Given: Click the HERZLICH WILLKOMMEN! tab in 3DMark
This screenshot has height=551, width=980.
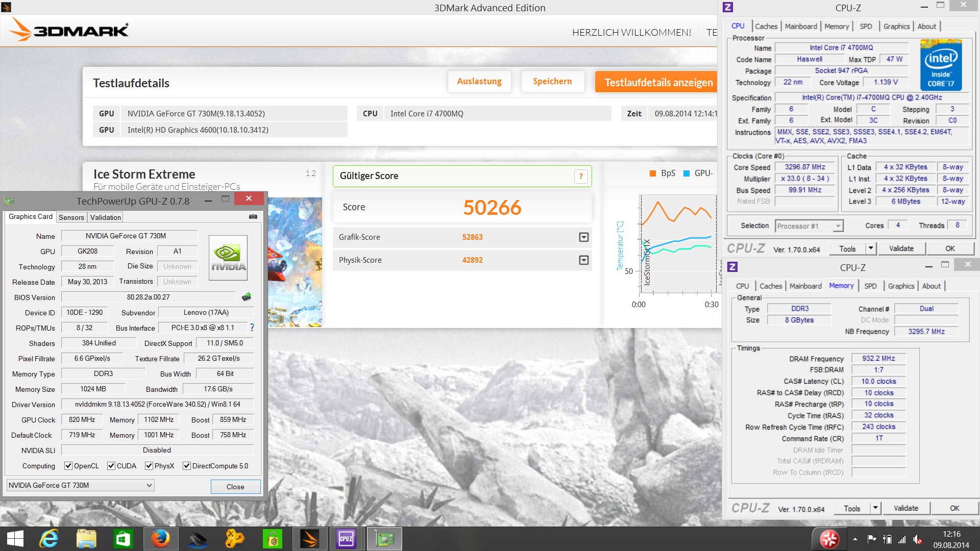Looking at the screenshot, I should (x=631, y=33).
